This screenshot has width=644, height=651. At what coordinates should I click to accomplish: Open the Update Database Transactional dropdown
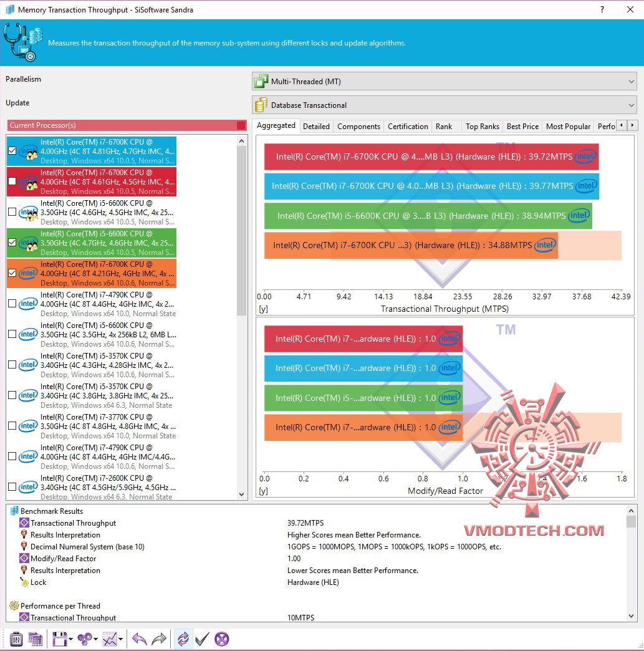(x=445, y=105)
